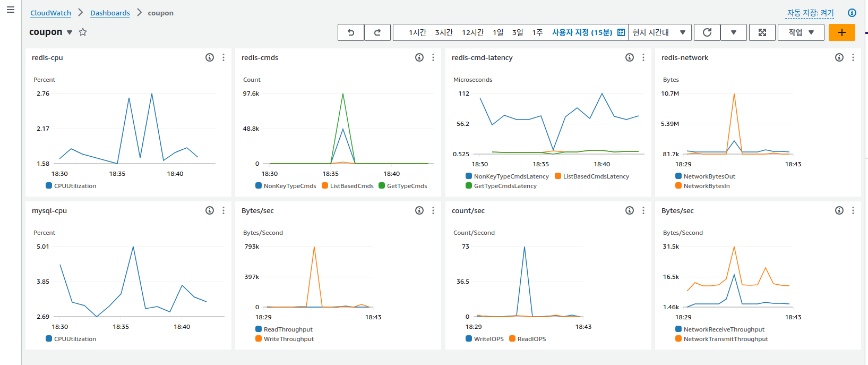Image resolution: width=868 pixels, height=365 pixels.
Task: Toggle ListBasedCmds legend series
Action: point(348,186)
